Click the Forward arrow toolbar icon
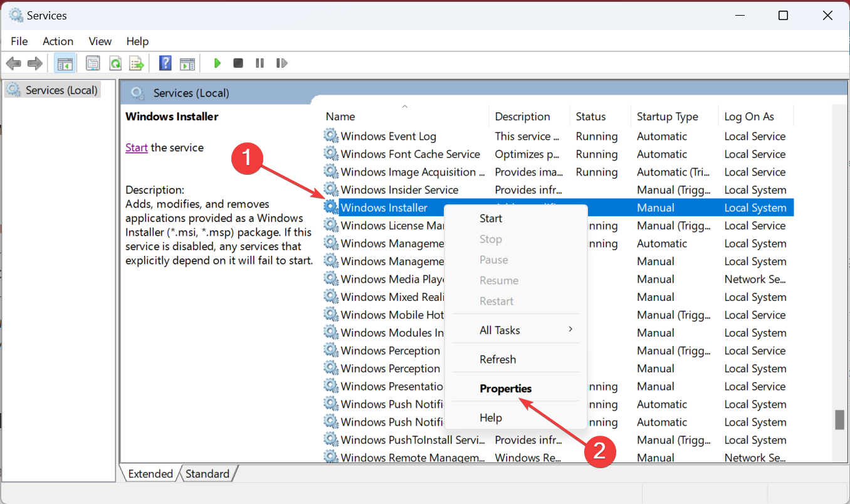 tap(35, 63)
